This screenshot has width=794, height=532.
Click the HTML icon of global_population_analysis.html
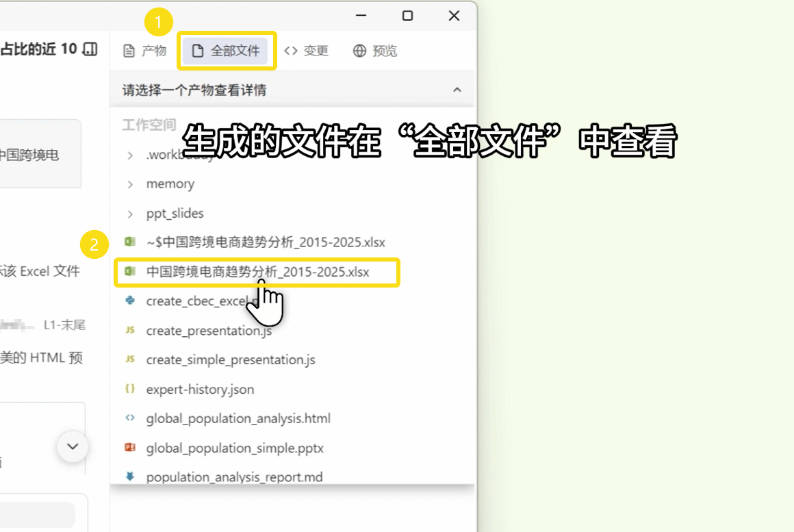[x=129, y=418]
